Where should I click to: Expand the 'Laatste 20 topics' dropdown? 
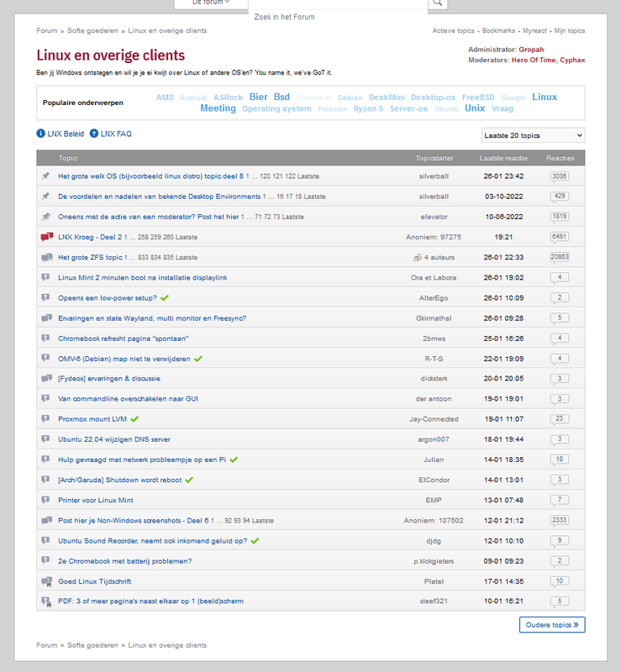coord(533,135)
